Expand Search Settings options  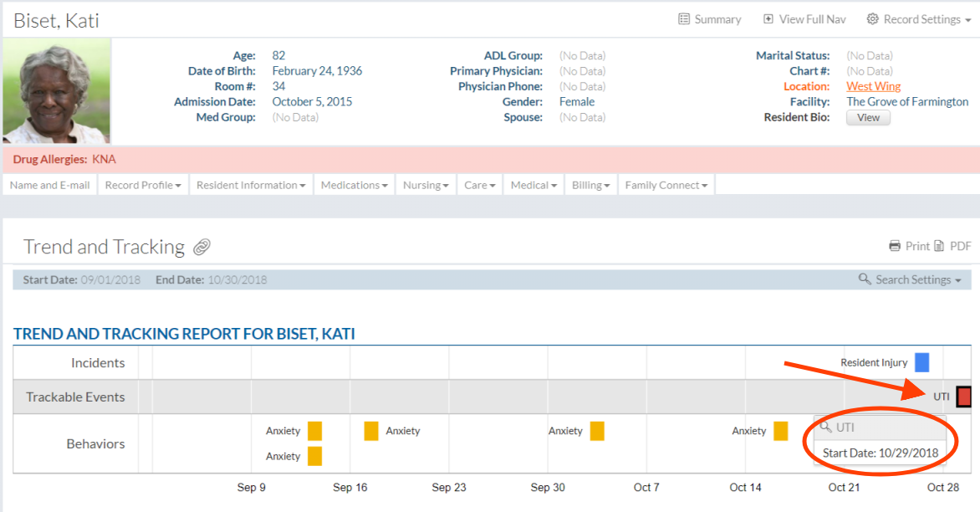coord(910,279)
